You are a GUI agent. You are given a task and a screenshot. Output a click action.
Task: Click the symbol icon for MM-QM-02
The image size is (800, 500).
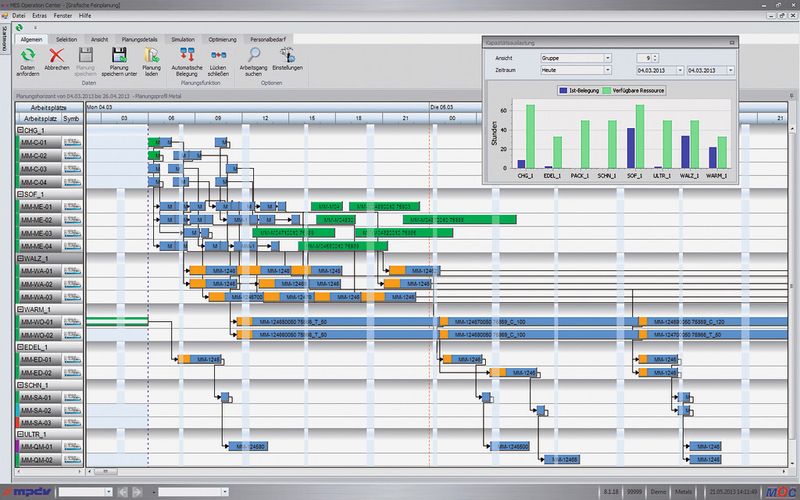click(72, 460)
